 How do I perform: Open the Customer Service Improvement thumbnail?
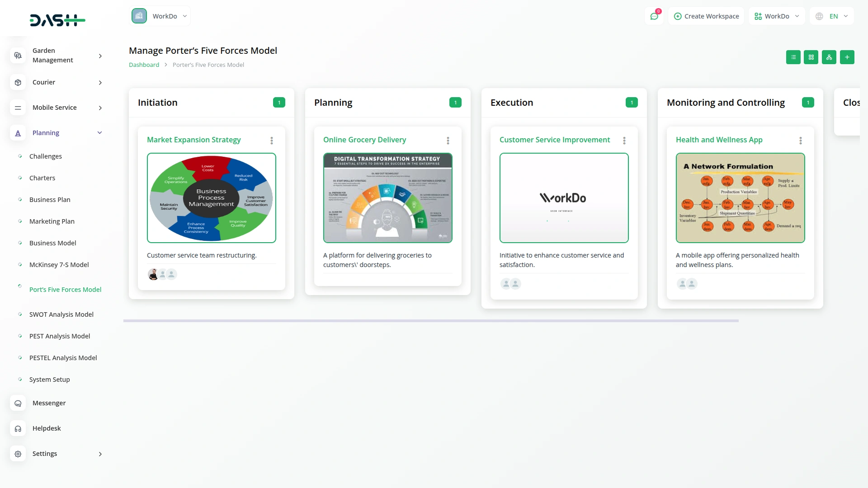(x=564, y=198)
